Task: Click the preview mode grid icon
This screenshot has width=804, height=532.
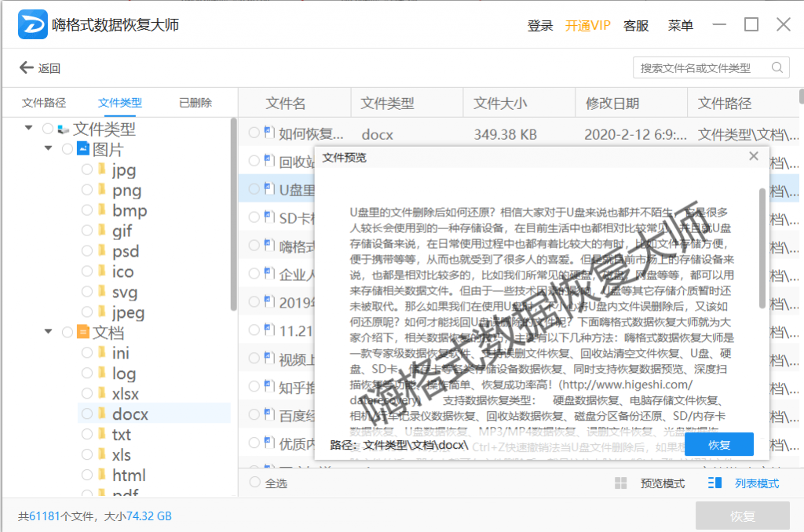Action: (x=621, y=483)
